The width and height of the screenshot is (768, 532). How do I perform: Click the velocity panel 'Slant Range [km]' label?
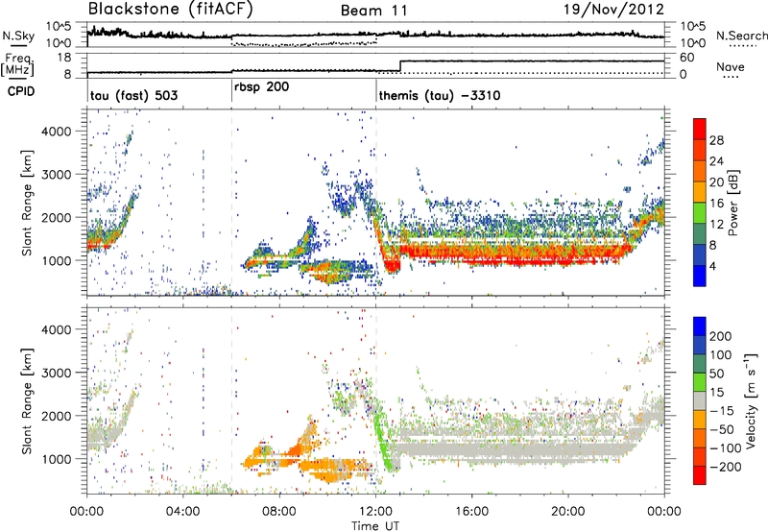pos(28,400)
